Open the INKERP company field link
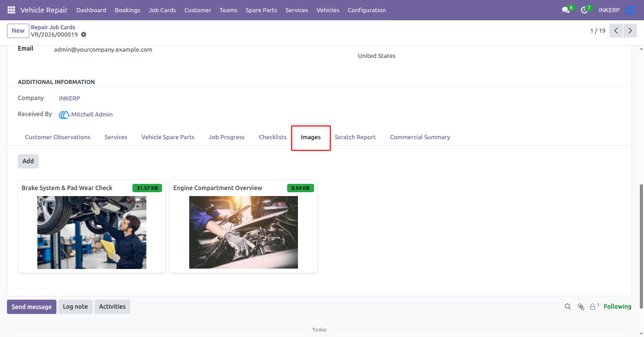644x337 pixels. (x=69, y=98)
